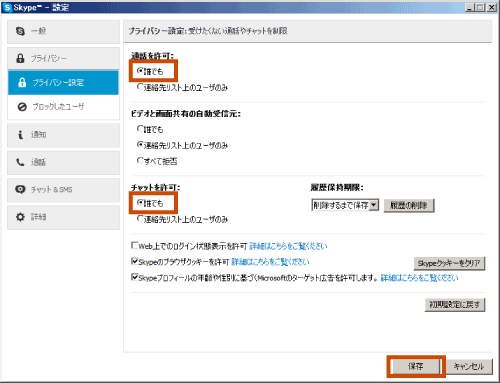The width and height of the screenshot is (500, 383).
Task: Open details link for targeted ads option
Action: click(x=419, y=278)
